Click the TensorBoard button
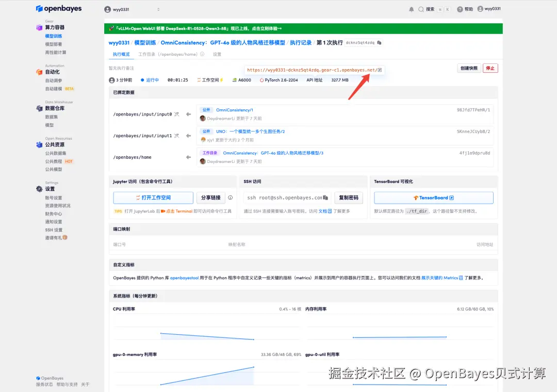This screenshot has height=392, width=557. 433,198
